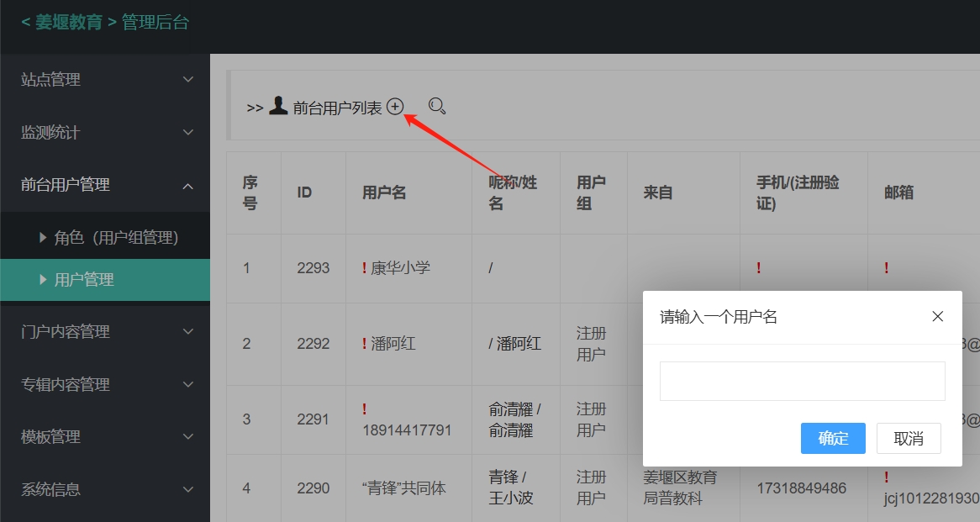Select the 用户管理 submenu item
This screenshot has width=980, height=522.
click(105, 279)
